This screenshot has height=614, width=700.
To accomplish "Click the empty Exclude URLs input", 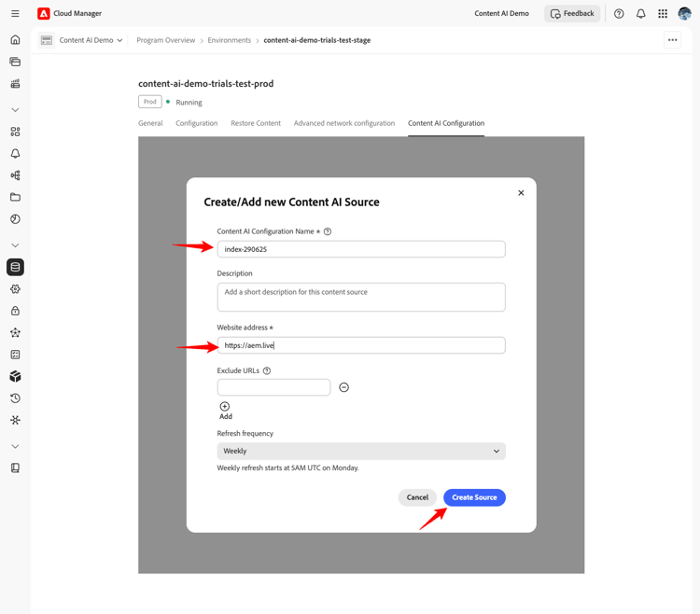I will (x=273, y=387).
